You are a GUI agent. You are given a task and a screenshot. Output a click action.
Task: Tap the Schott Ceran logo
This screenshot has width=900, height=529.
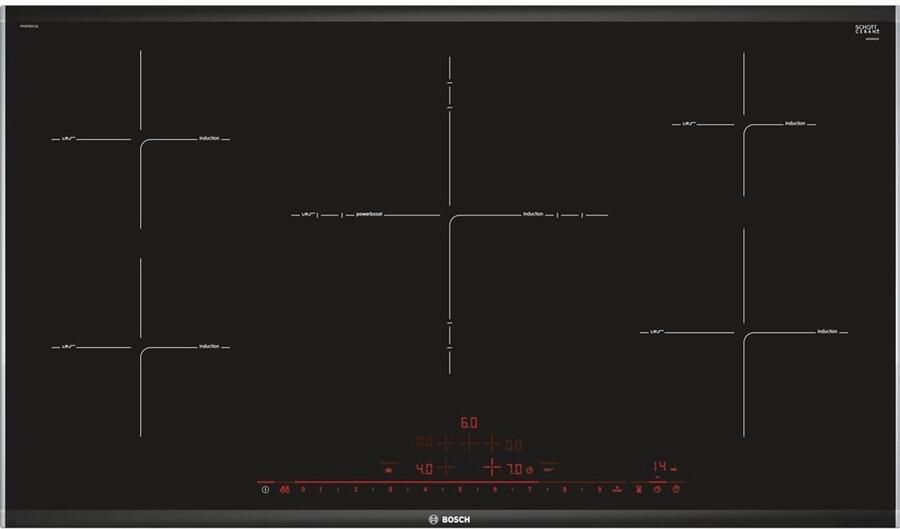[867, 30]
